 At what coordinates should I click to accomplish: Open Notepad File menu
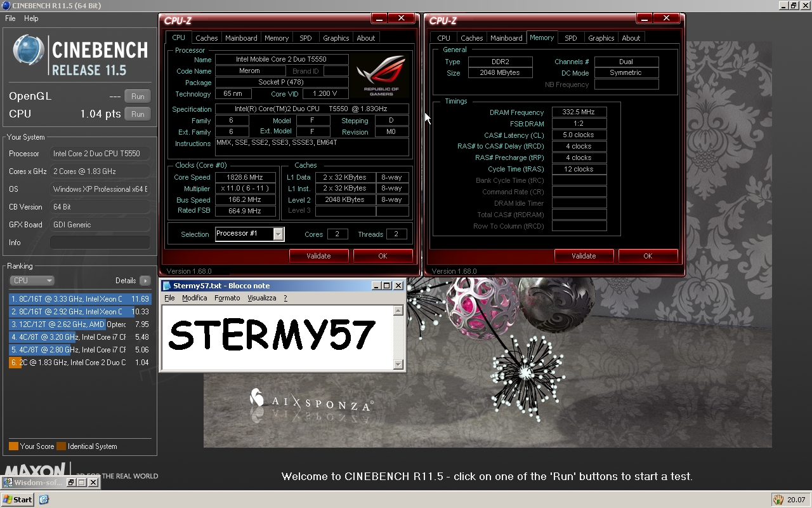[x=169, y=298]
